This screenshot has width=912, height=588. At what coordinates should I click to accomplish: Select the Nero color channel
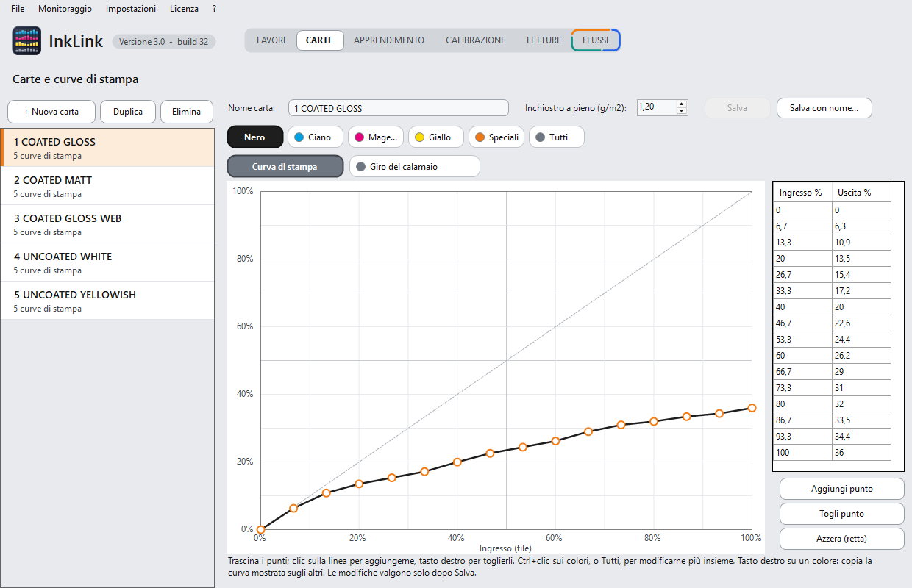(x=254, y=137)
